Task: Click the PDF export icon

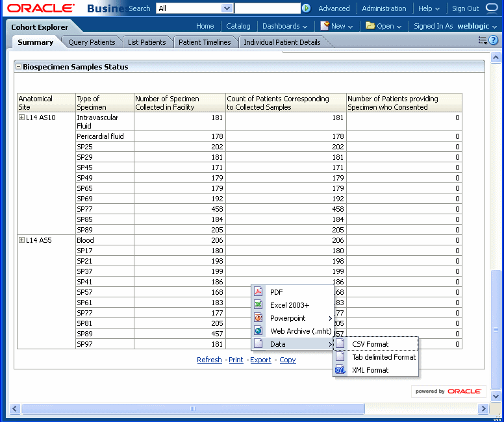Action: click(258, 292)
